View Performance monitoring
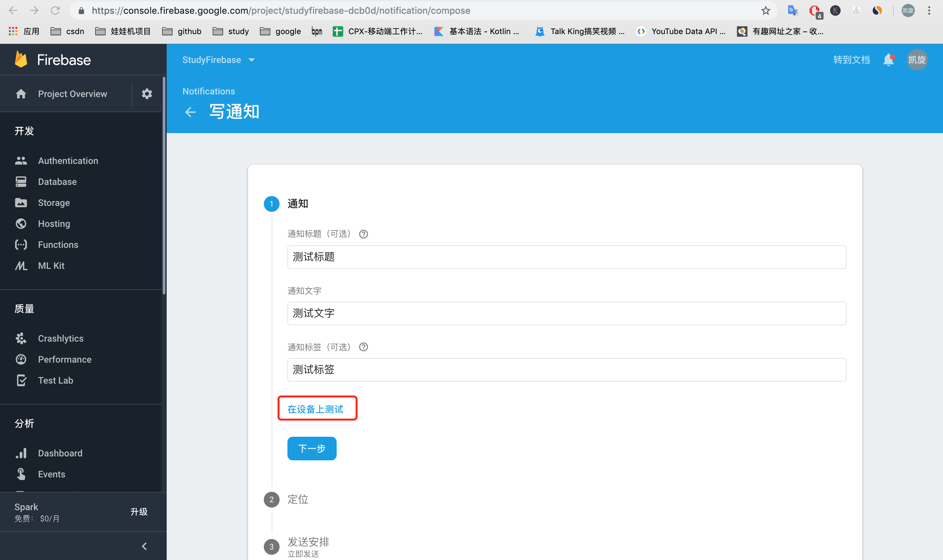The height and width of the screenshot is (560, 943). tap(64, 359)
